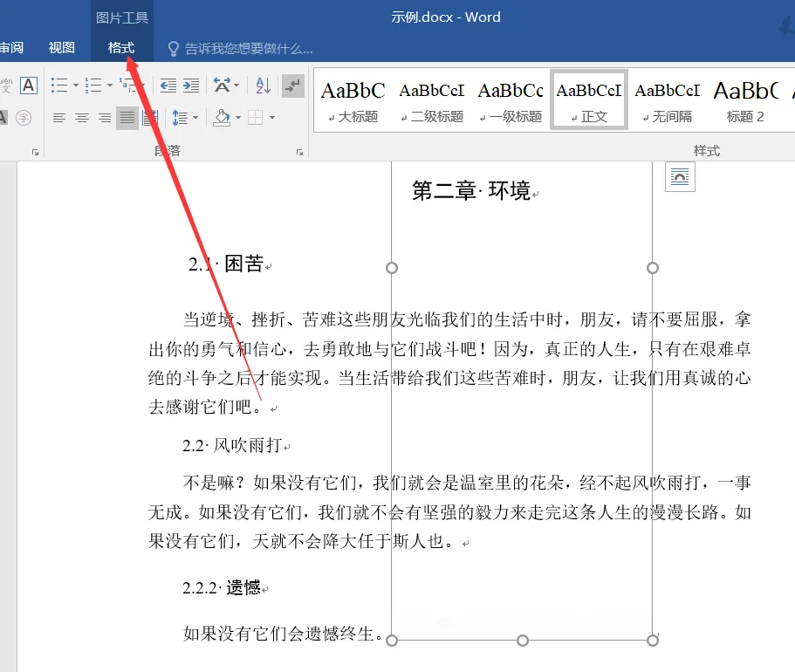Open the 格式 ribbon tab
The image size is (795, 672).
(121, 48)
